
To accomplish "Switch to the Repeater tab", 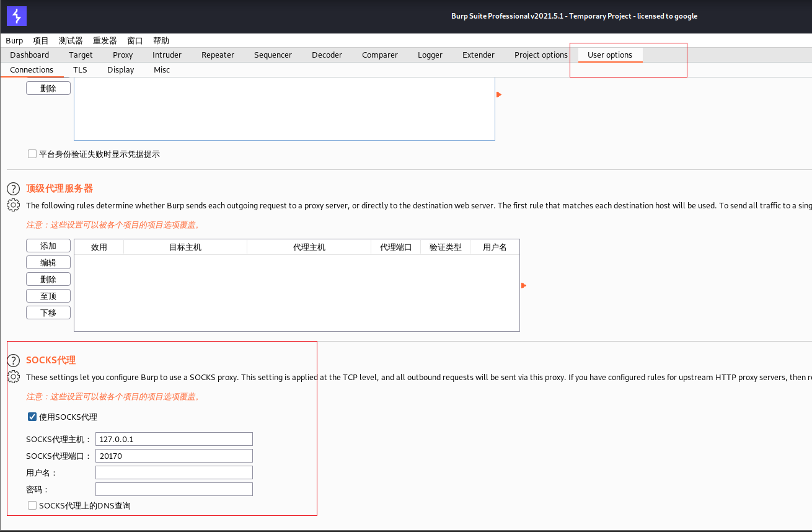I will [x=218, y=55].
